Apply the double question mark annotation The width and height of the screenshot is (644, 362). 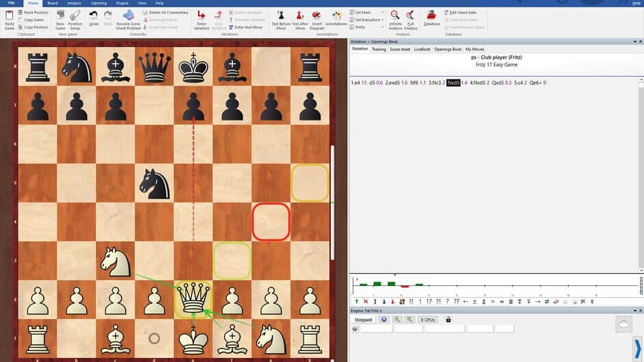[456, 302]
